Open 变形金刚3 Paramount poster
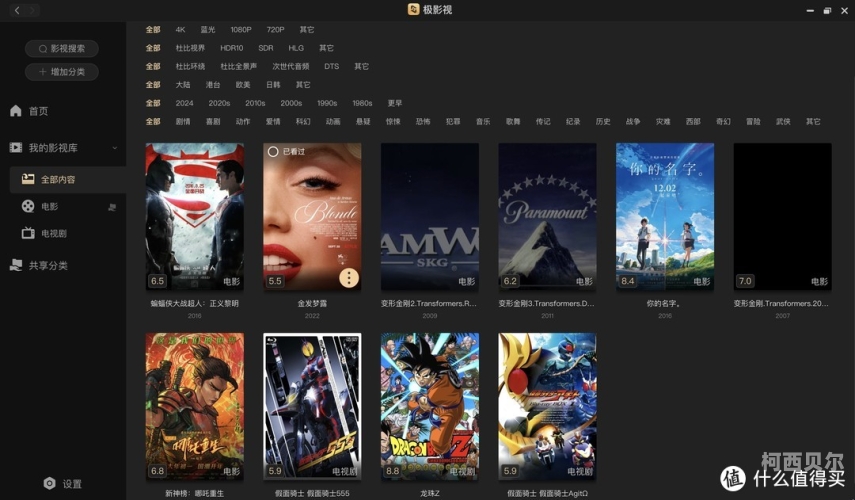 coord(547,216)
